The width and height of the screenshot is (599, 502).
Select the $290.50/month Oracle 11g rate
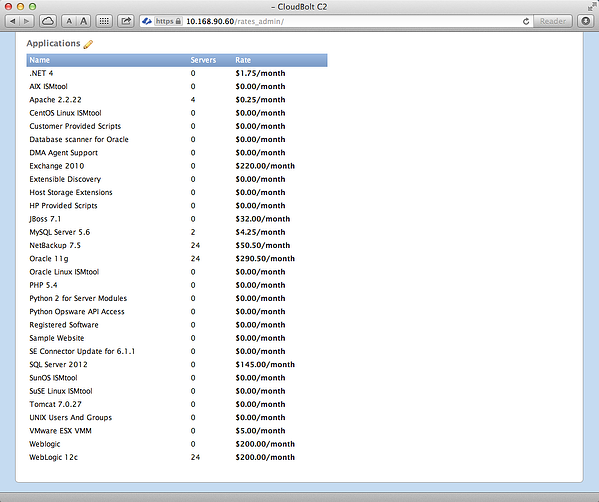click(x=265, y=259)
